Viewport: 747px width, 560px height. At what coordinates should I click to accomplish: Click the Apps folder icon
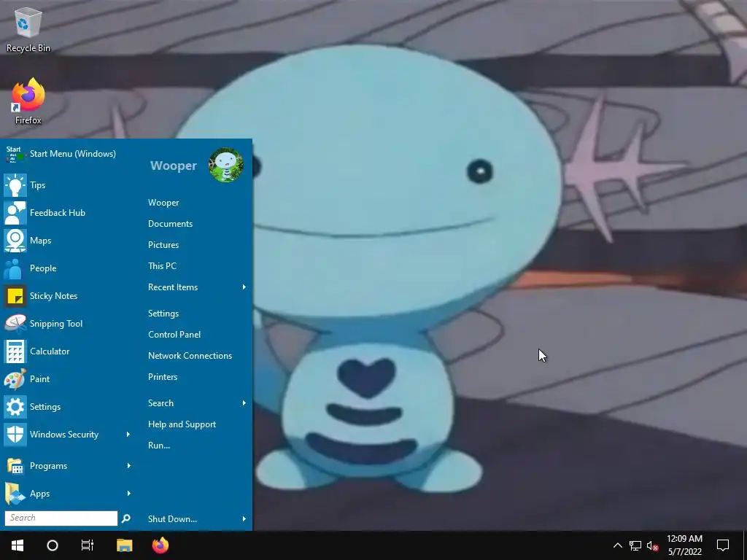[15, 494]
